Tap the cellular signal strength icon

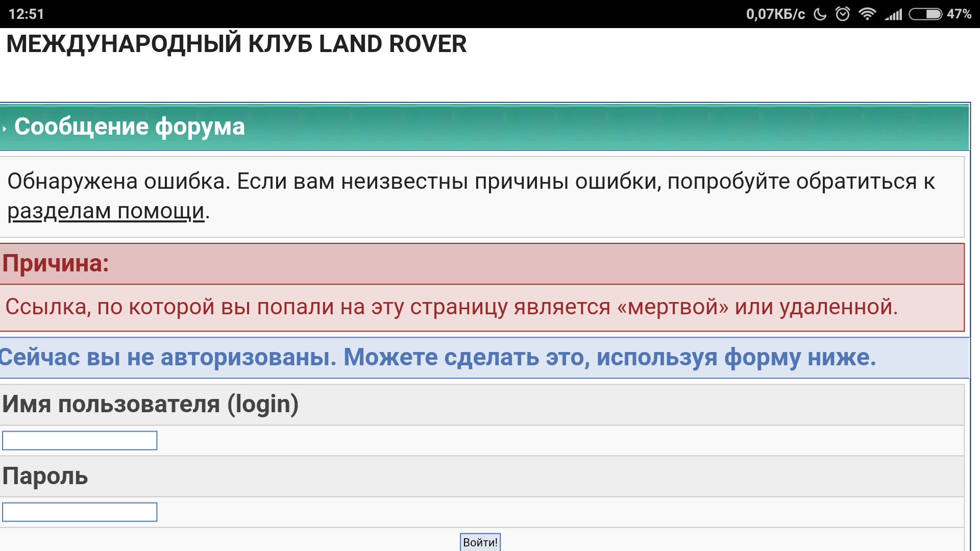893,14
